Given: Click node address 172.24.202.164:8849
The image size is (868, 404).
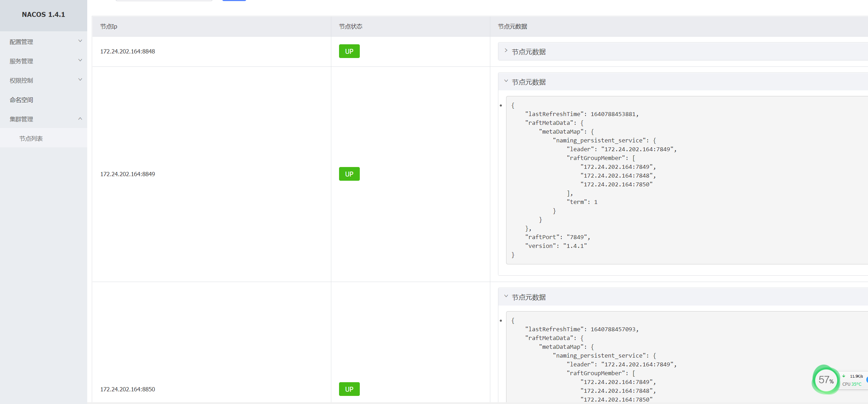Looking at the screenshot, I should pos(127,174).
